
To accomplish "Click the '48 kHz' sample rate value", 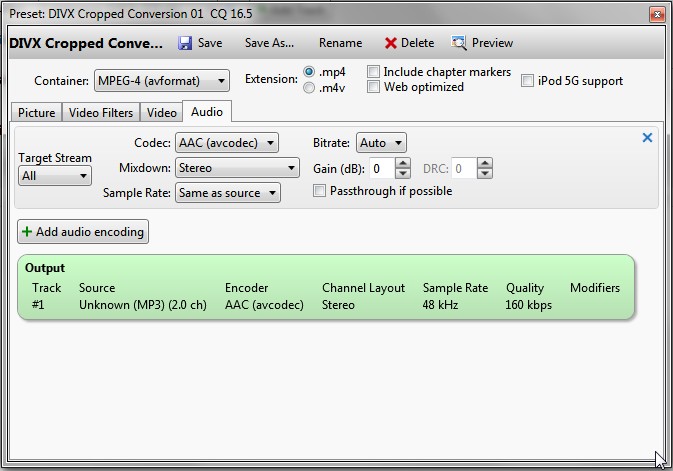I will coord(440,305).
